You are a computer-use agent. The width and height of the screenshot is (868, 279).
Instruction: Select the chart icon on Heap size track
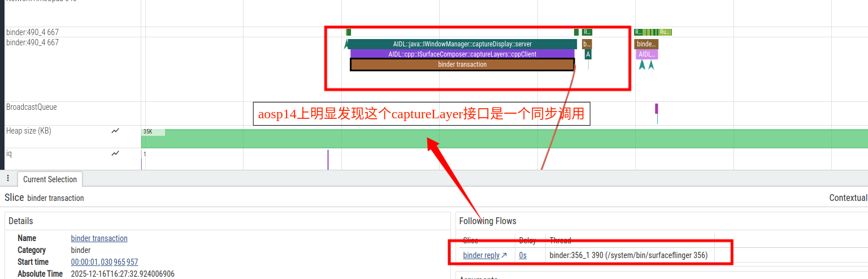(x=115, y=131)
